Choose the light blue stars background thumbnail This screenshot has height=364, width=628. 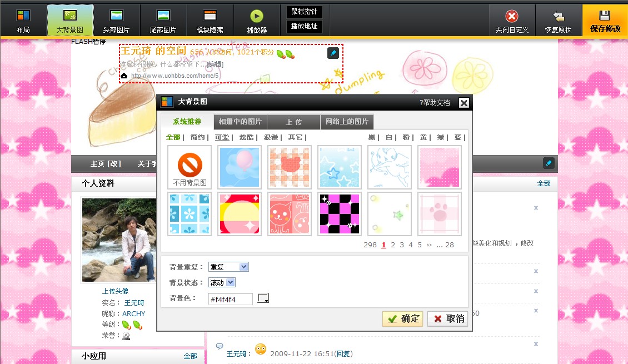tap(340, 167)
